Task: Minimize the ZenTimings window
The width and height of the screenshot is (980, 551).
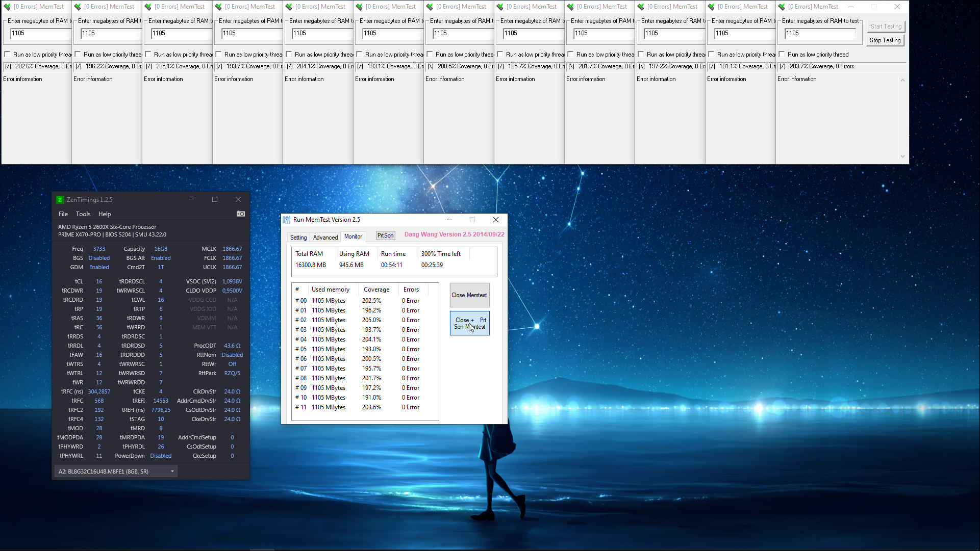Action: coord(191,199)
